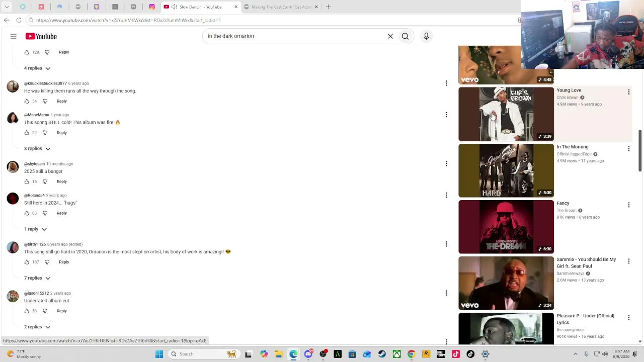This screenshot has width=644, height=362.
Task: Reply to the "Underrated album cut" comment
Action: point(61,311)
